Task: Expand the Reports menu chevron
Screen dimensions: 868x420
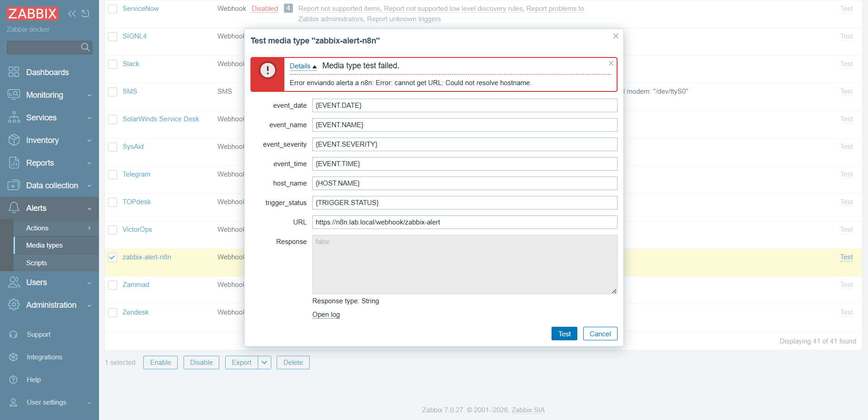Action: coord(89,163)
